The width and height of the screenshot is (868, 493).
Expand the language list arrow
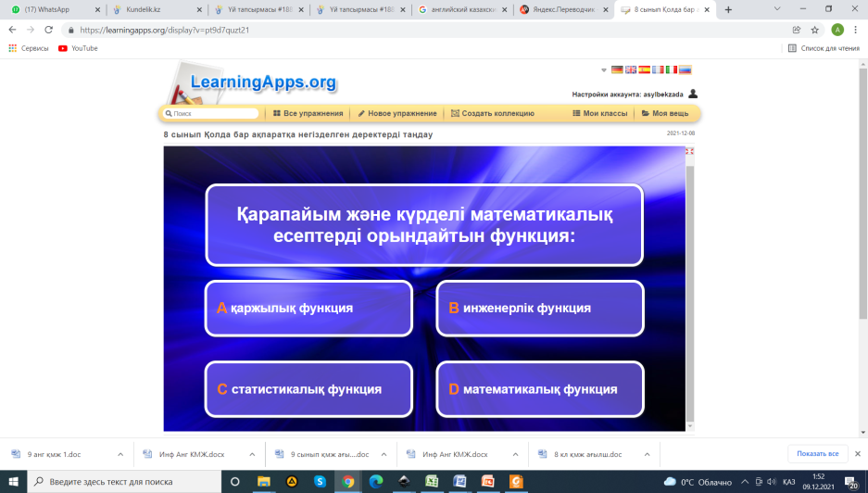pyautogui.click(x=604, y=70)
